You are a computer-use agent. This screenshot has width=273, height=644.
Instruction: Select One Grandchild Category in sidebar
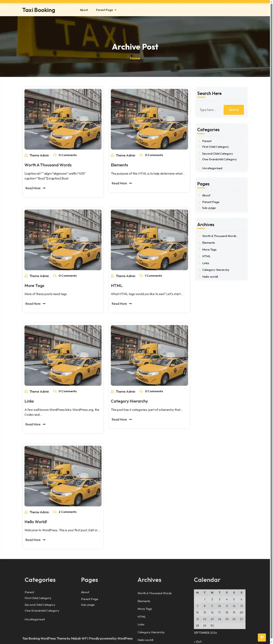pyautogui.click(x=219, y=159)
